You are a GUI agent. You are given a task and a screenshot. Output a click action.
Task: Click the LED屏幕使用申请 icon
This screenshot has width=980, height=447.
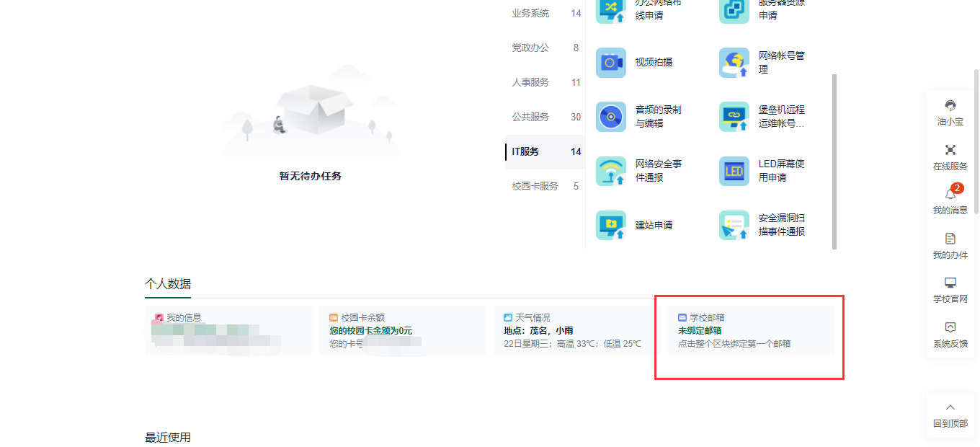(x=734, y=171)
